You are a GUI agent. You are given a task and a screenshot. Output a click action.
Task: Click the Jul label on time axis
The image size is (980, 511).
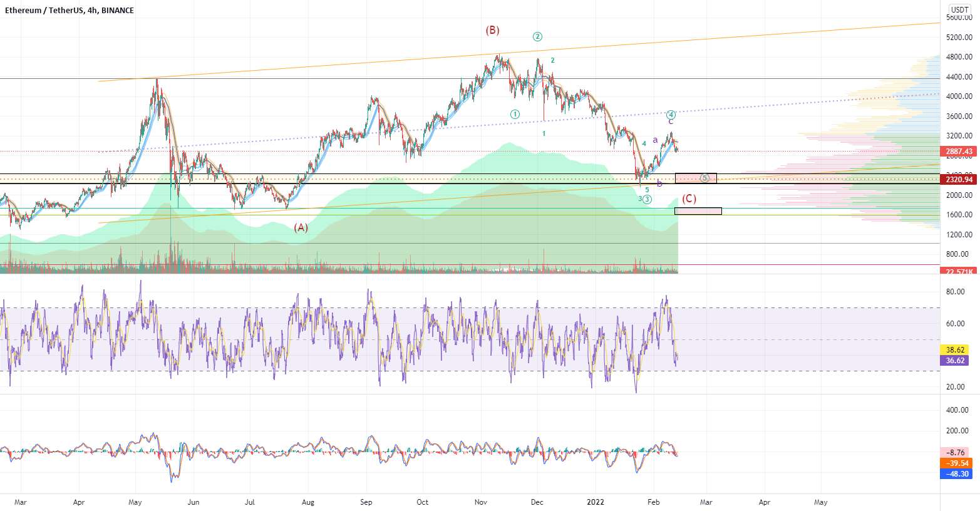pos(250,502)
